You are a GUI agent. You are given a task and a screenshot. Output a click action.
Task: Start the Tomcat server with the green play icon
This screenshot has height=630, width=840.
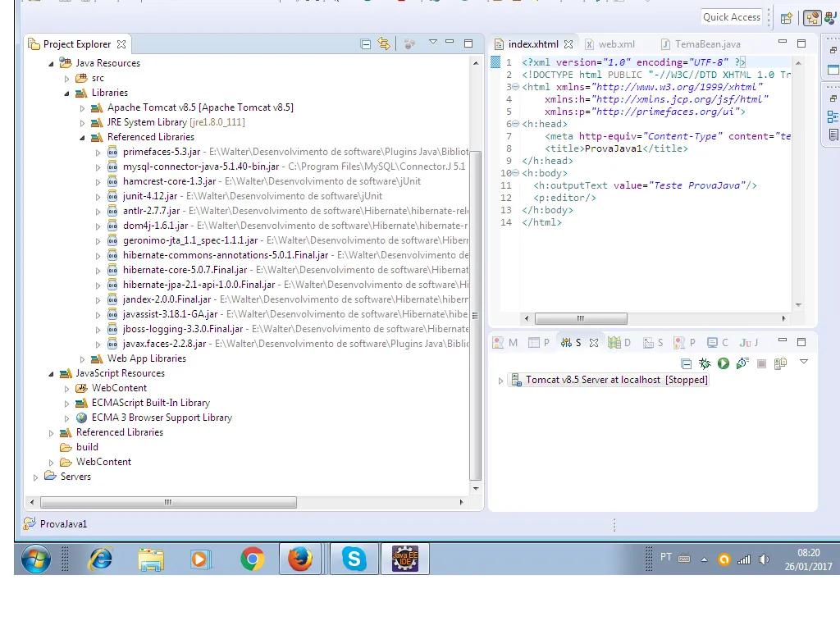tap(724, 363)
